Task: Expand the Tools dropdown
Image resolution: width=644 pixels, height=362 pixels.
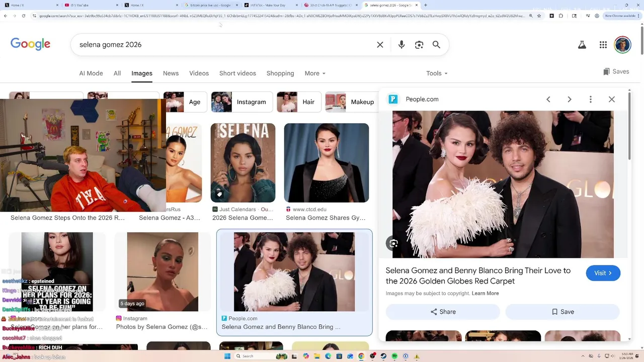Action: (x=437, y=73)
